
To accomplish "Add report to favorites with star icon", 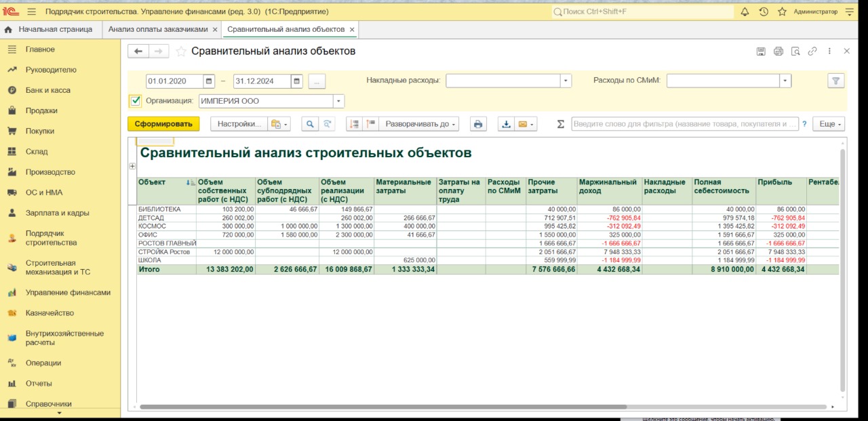I will [181, 52].
